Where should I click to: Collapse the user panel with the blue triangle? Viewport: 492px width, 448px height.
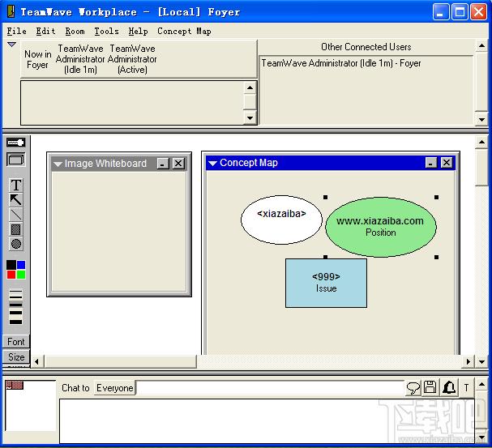11,45
